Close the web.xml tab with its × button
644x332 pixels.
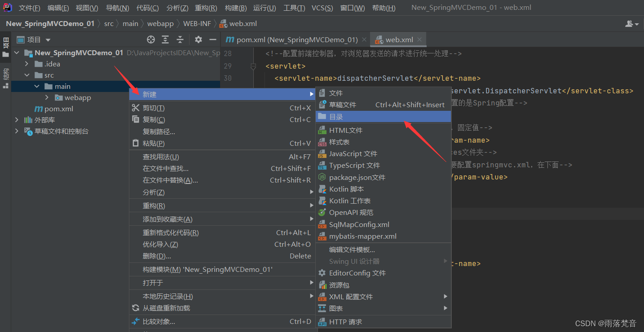[x=419, y=39]
